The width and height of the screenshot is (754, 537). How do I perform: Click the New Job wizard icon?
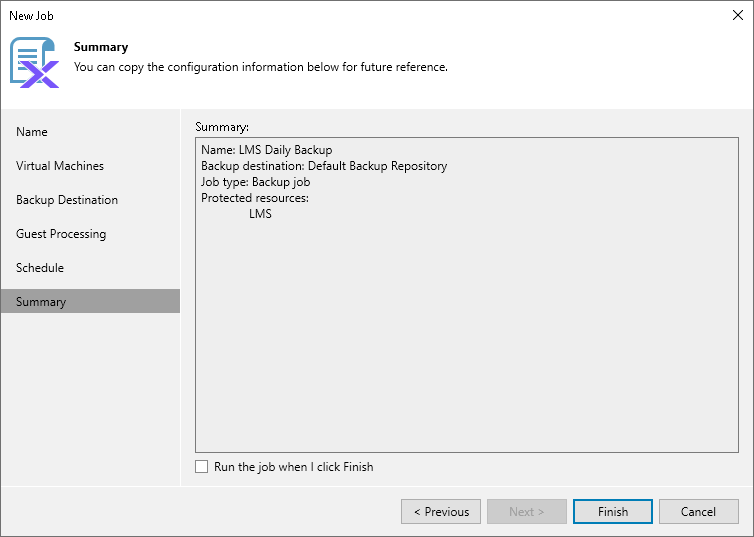[34, 62]
